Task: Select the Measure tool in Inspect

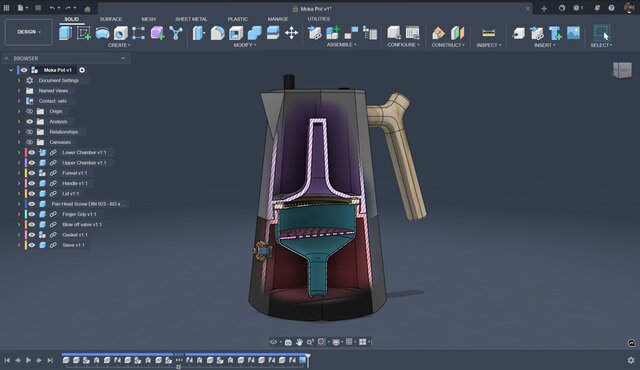Action: (x=488, y=33)
